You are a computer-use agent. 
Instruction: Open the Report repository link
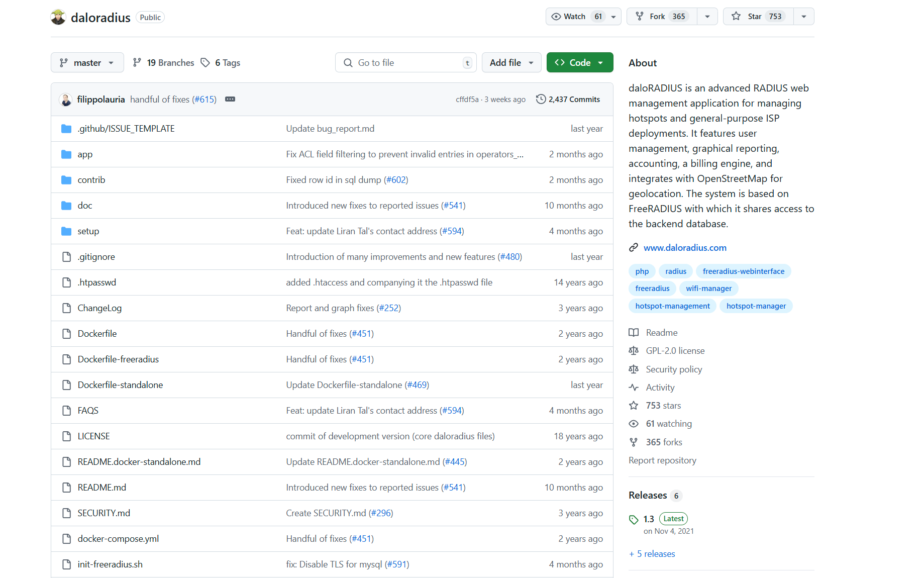click(x=662, y=460)
